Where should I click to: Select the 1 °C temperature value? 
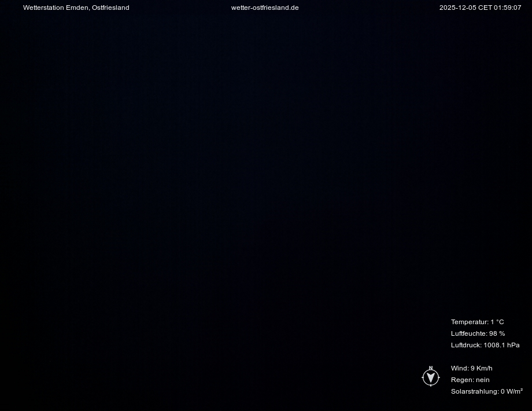pos(497,322)
